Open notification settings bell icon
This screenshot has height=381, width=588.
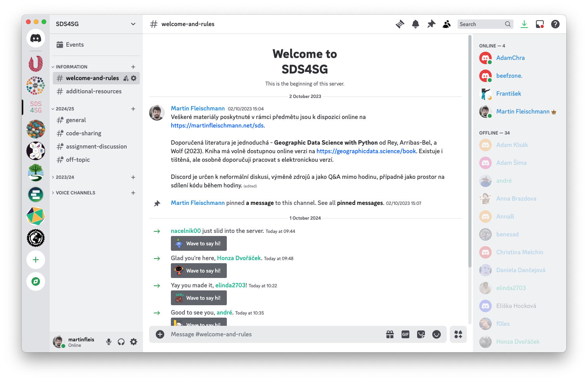[x=416, y=24]
